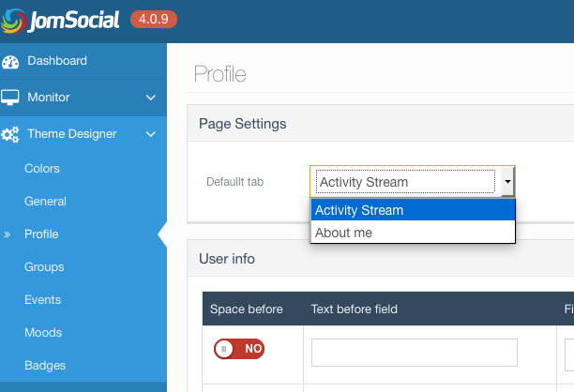This screenshot has width=574, height=392.
Task: Open the Moods settings link
Action: [43, 333]
